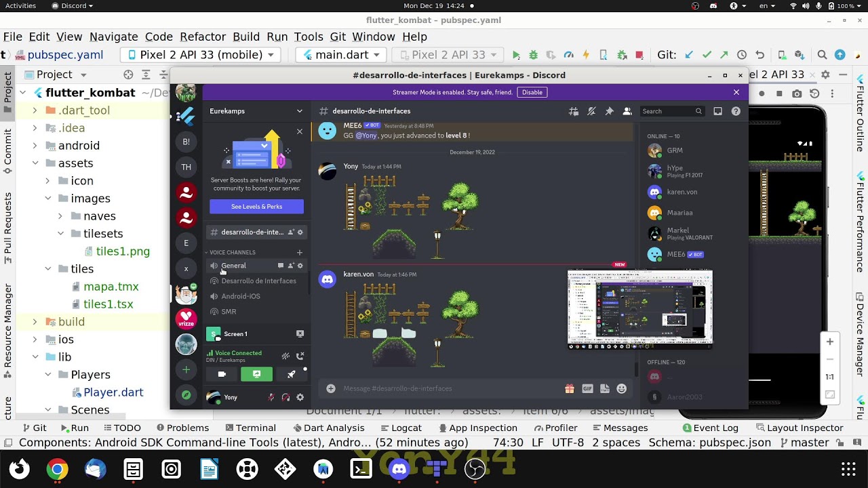The height and width of the screenshot is (488, 868).
Task: Attach file with plus in message bar
Action: (330, 388)
